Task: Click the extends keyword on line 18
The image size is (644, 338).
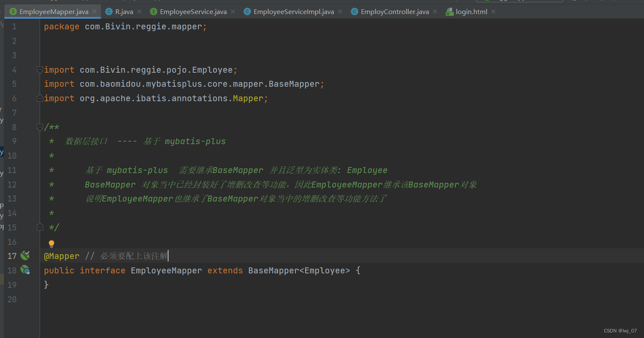Action: tap(225, 270)
